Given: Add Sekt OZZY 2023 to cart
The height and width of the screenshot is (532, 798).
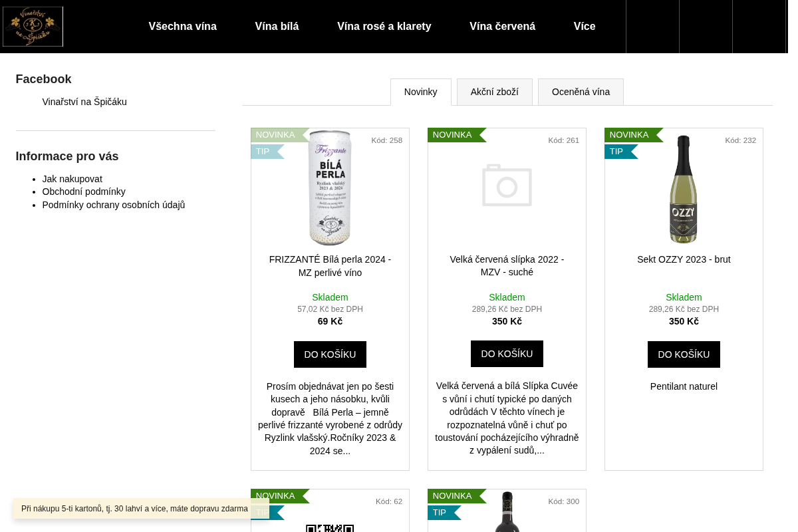Looking at the screenshot, I should coord(684,354).
